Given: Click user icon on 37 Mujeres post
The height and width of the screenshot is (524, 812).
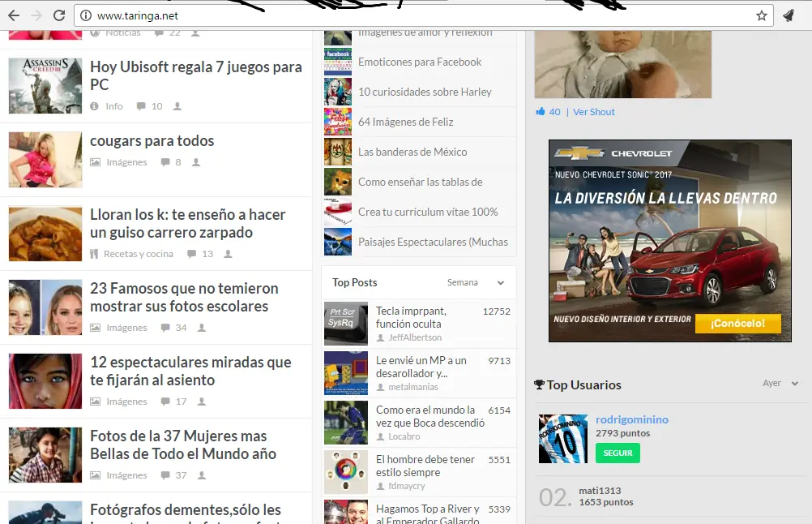Looking at the screenshot, I should pos(202,475).
